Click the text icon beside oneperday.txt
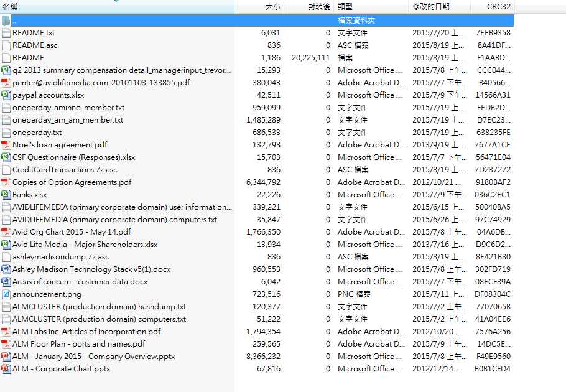Image resolution: width=566 pixels, height=392 pixels. click(x=6, y=133)
